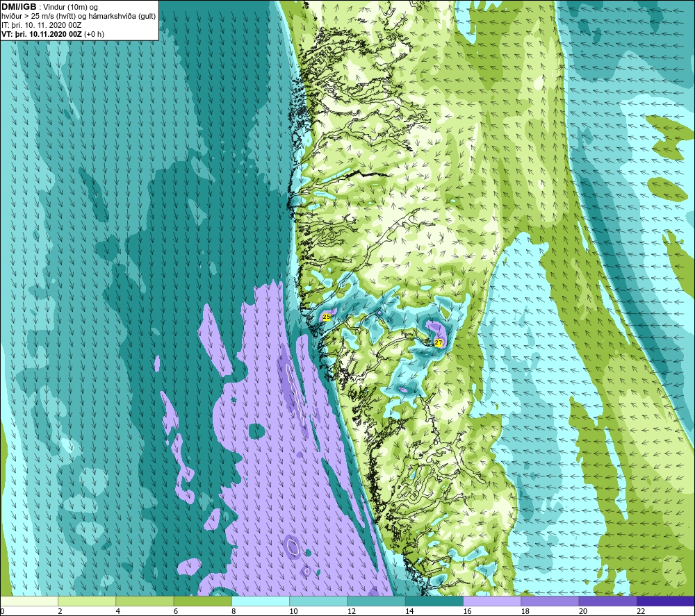Click the '0' value on the legend scale

(2, 611)
